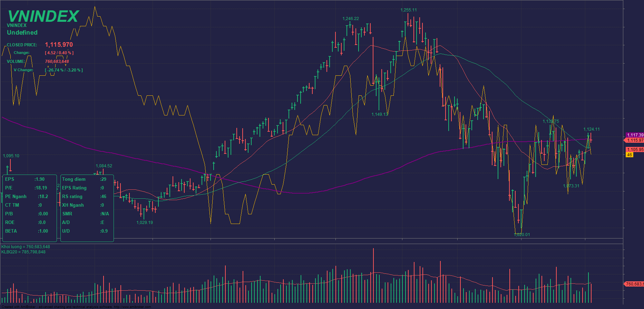Click the 1,020.01 lowest price annotation
The width and height of the screenshot is (644, 309).
[522, 235]
